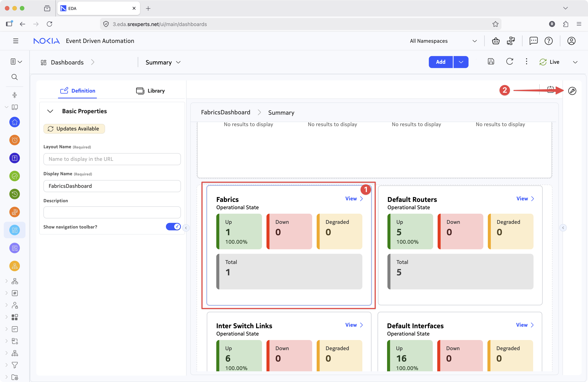The image size is (588, 382).
Task: Expand the hash symbol sidebar group
Action: pos(7,293)
